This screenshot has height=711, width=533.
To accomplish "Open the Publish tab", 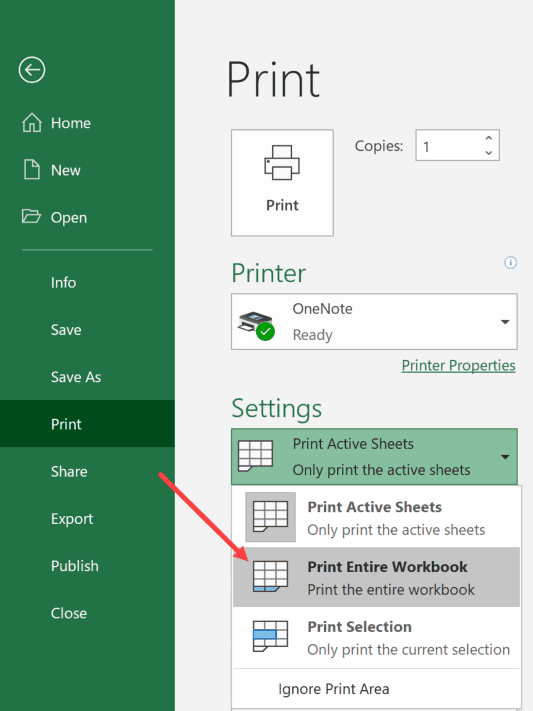I will 87,566.
